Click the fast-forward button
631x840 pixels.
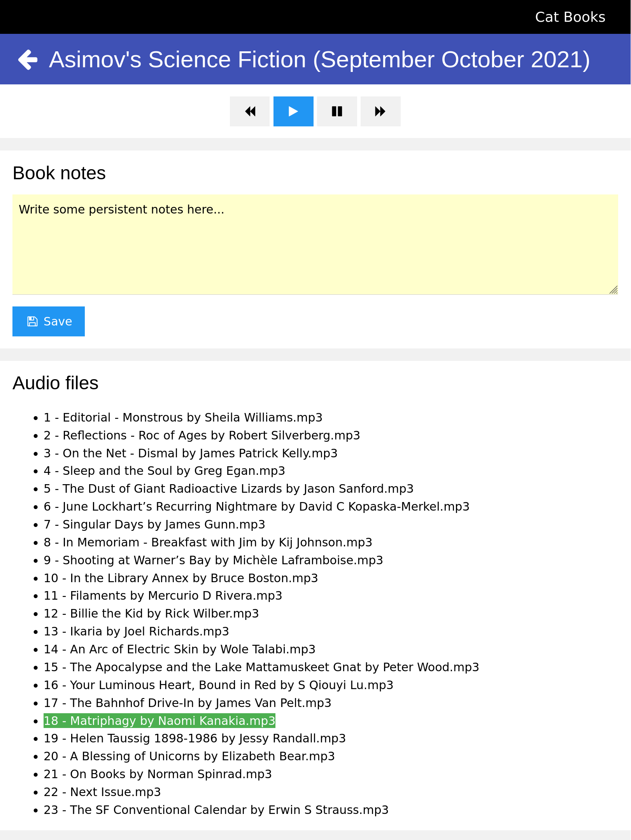[380, 112]
